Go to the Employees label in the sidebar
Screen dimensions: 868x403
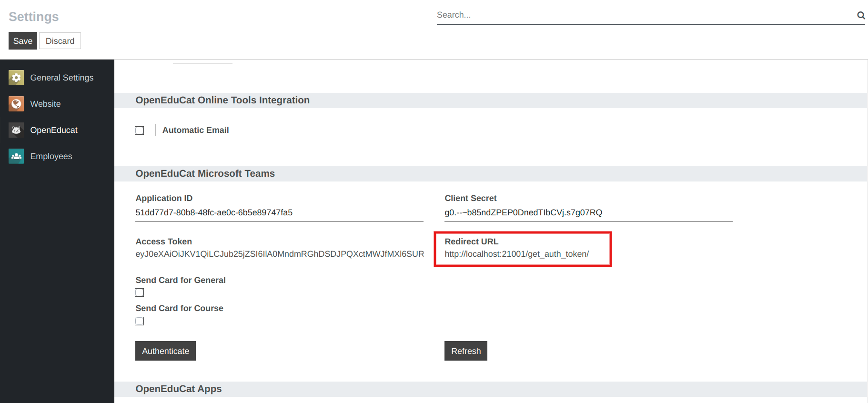coord(51,156)
